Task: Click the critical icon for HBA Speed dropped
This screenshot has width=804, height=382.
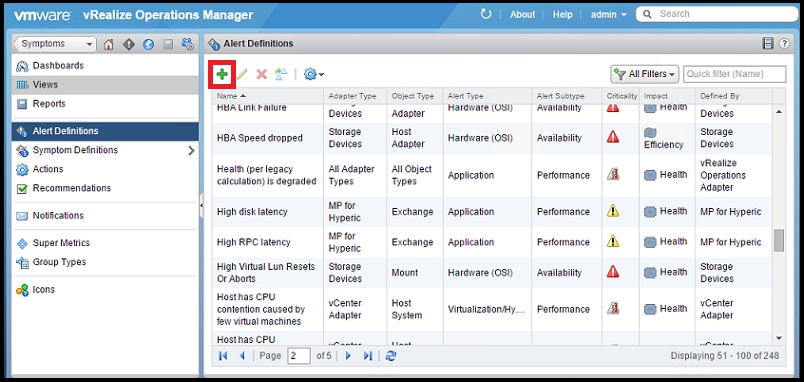Action: pos(613,137)
